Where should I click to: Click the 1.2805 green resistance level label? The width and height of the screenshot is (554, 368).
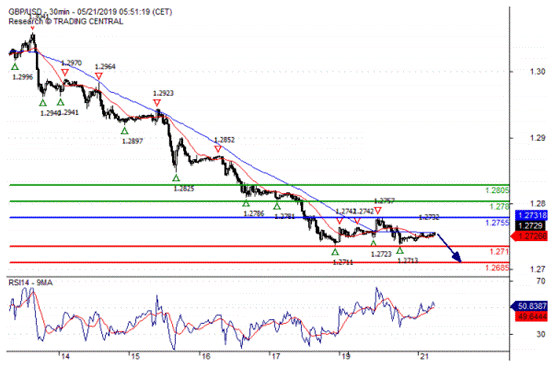497,191
